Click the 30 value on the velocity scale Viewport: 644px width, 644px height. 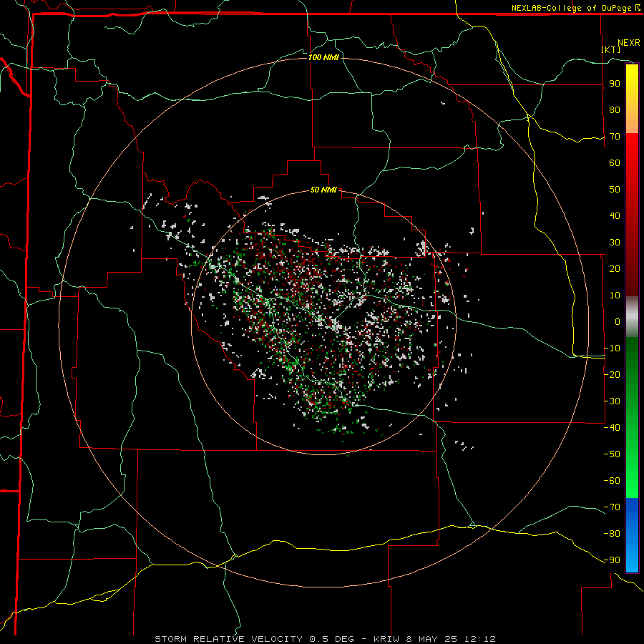point(615,243)
